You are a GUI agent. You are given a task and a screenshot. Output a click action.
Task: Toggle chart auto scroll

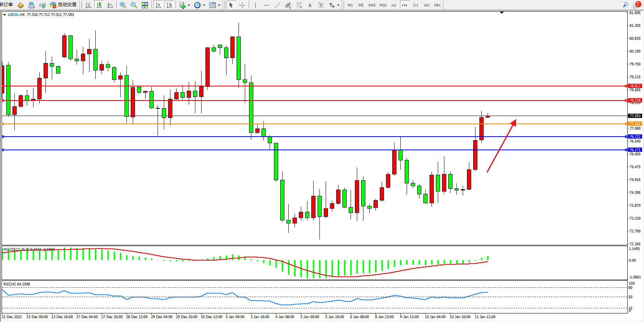pos(158,5)
